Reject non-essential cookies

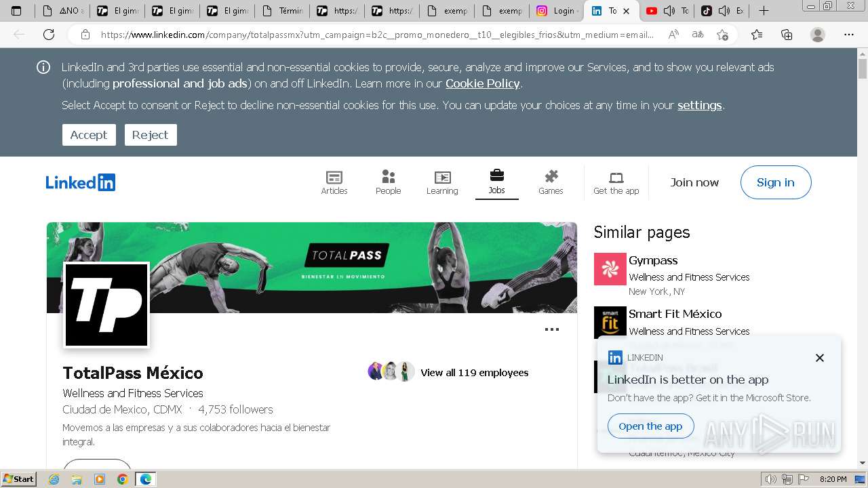coord(151,135)
